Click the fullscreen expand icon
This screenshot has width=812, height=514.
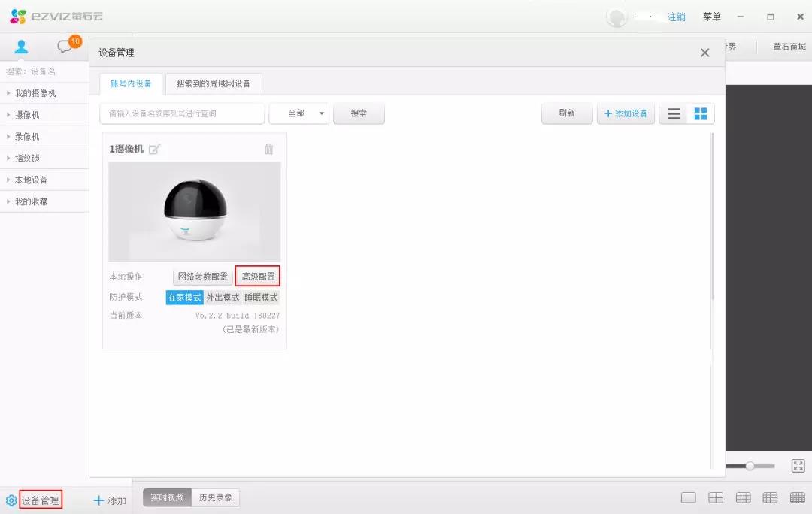point(798,466)
